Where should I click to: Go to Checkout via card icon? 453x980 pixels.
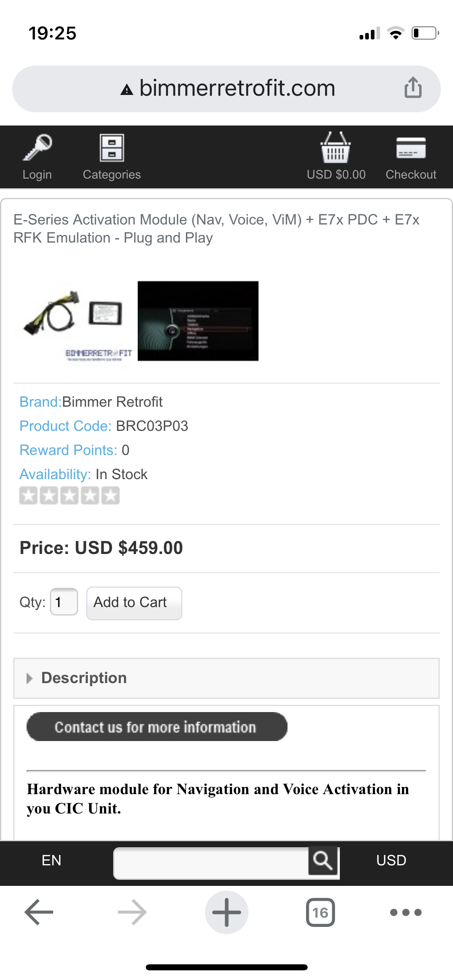point(411,148)
